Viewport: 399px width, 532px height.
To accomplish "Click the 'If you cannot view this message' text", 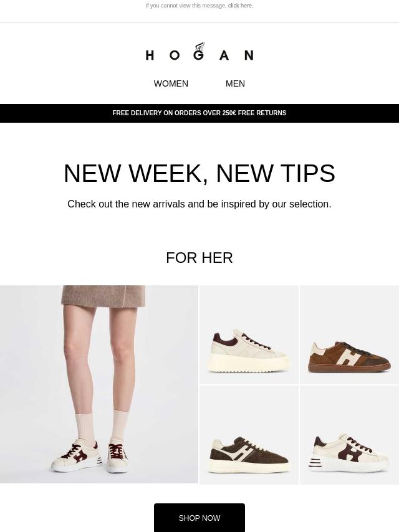I will [x=186, y=6].
